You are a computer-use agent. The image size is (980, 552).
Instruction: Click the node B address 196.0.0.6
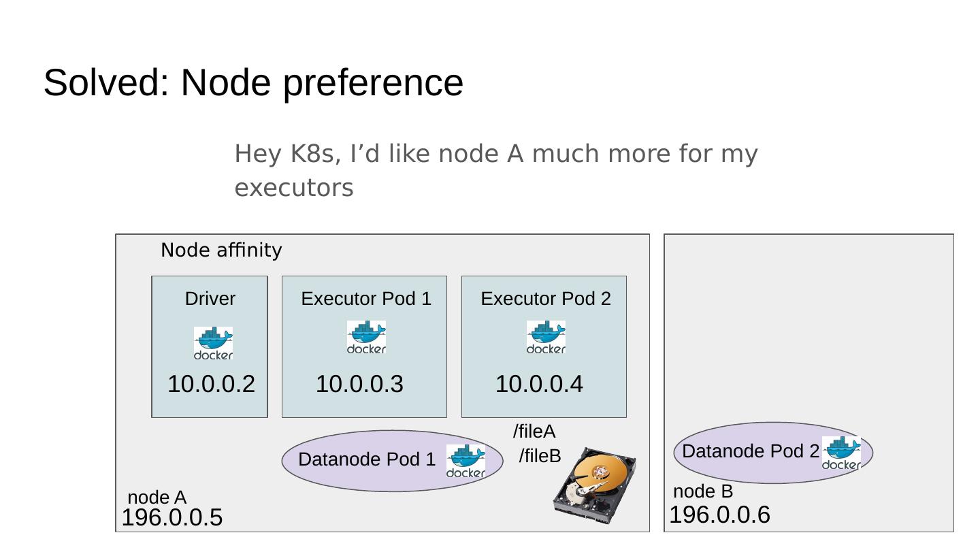pyautogui.click(x=720, y=515)
